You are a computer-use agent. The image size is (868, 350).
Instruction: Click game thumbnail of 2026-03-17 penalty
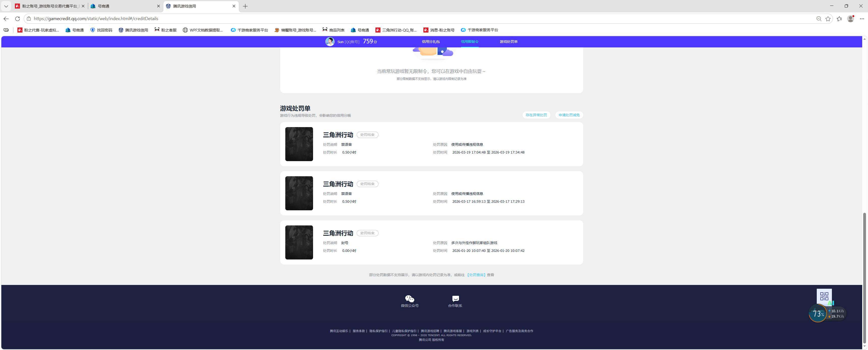pyautogui.click(x=299, y=193)
